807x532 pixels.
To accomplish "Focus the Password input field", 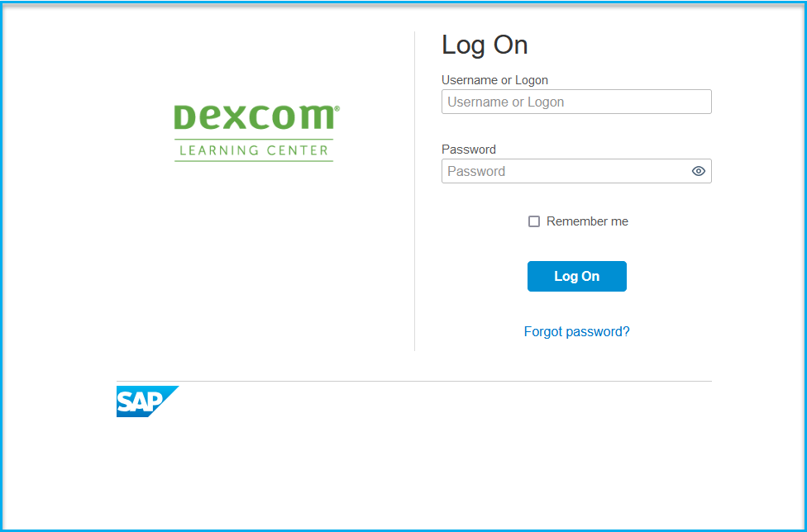I will pyautogui.click(x=576, y=171).
